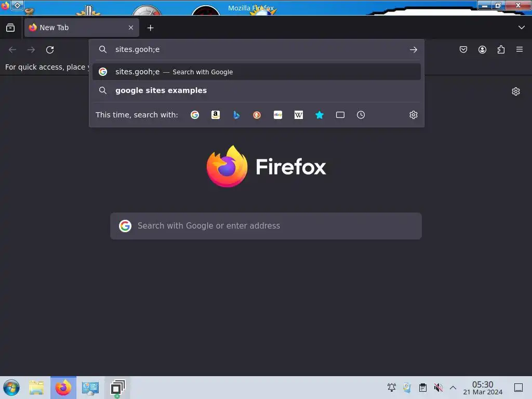Toggle the on-all-desktops diamond title bar button
Screen dimensions: 532x399
pos(17,5)
